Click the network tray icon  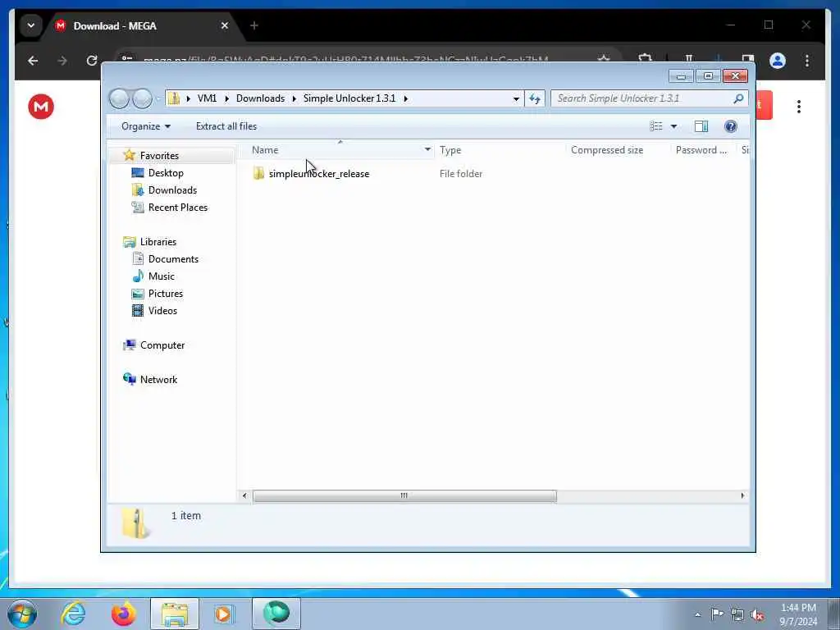point(737,615)
